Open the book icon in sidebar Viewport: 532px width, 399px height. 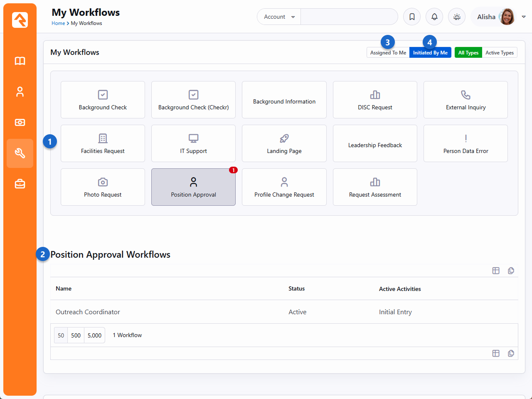[x=20, y=61]
